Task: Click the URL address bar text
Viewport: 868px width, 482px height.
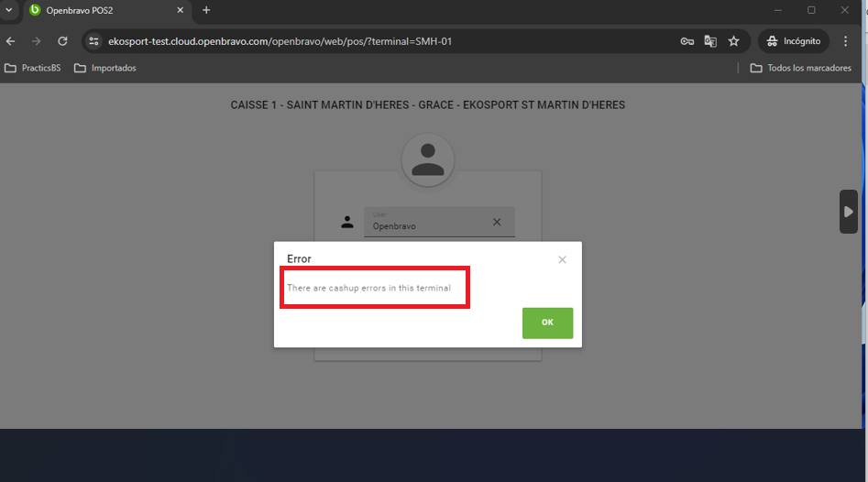Action: tap(280, 41)
